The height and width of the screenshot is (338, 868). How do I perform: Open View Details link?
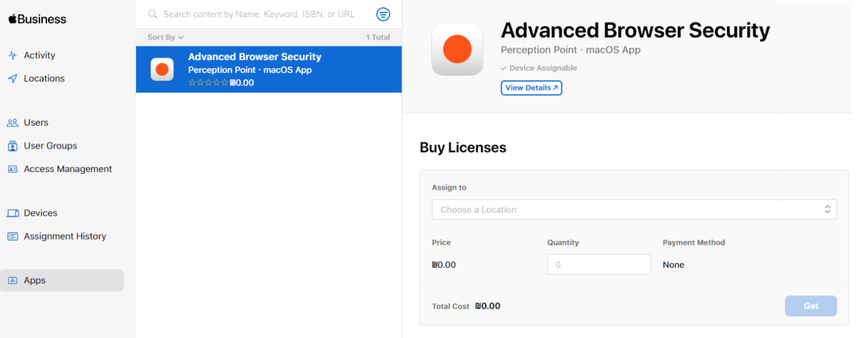click(531, 88)
